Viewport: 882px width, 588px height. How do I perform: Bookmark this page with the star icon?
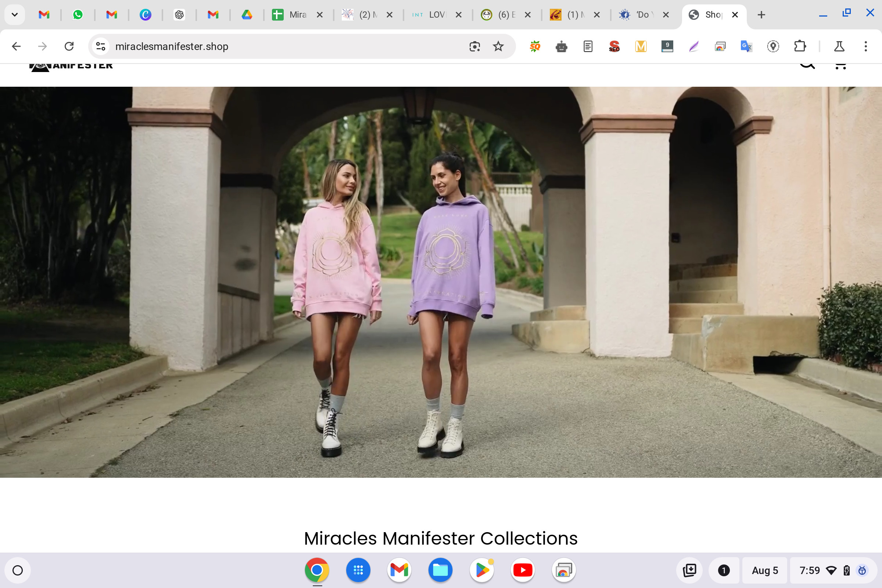[498, 47]
